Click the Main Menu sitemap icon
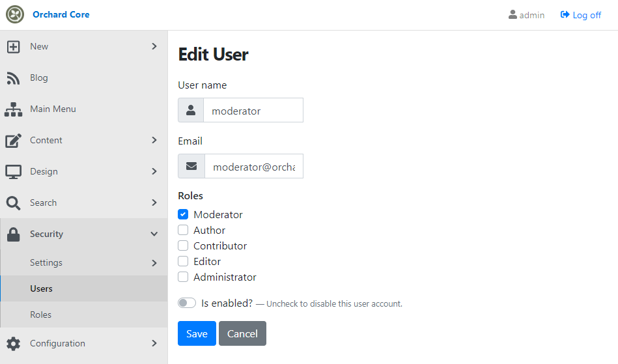This screenshot has height=364, width=618. coord(14,109)
